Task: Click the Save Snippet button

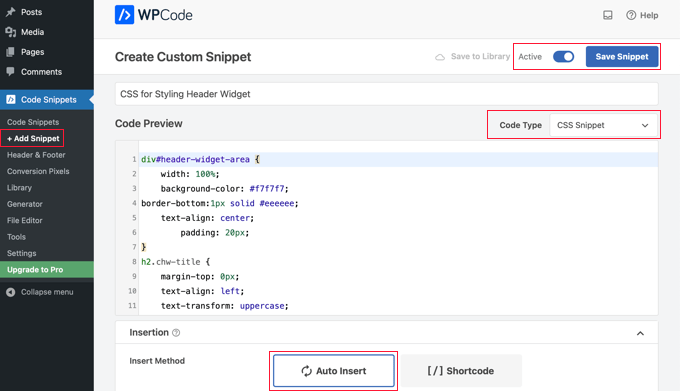Action: click(621, 57)
